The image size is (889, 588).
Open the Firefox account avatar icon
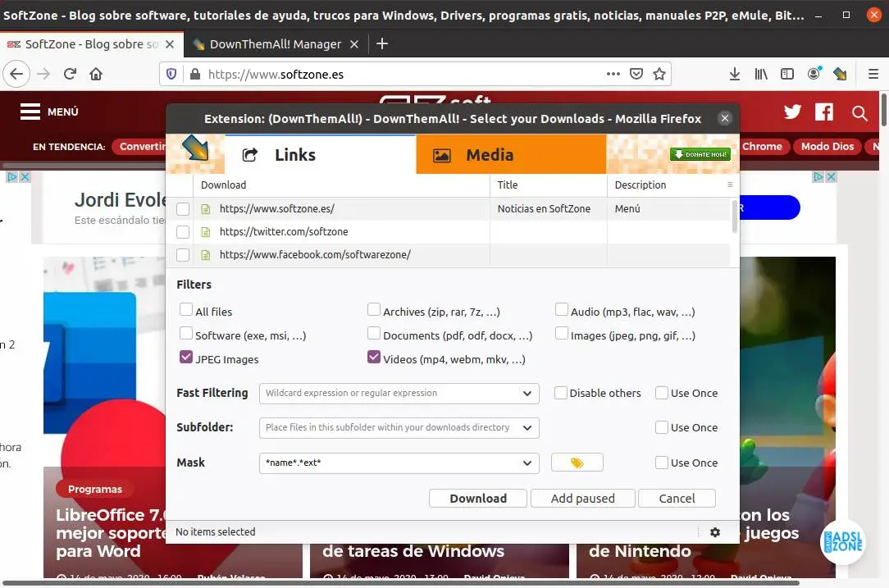click(x=814, y=74)
